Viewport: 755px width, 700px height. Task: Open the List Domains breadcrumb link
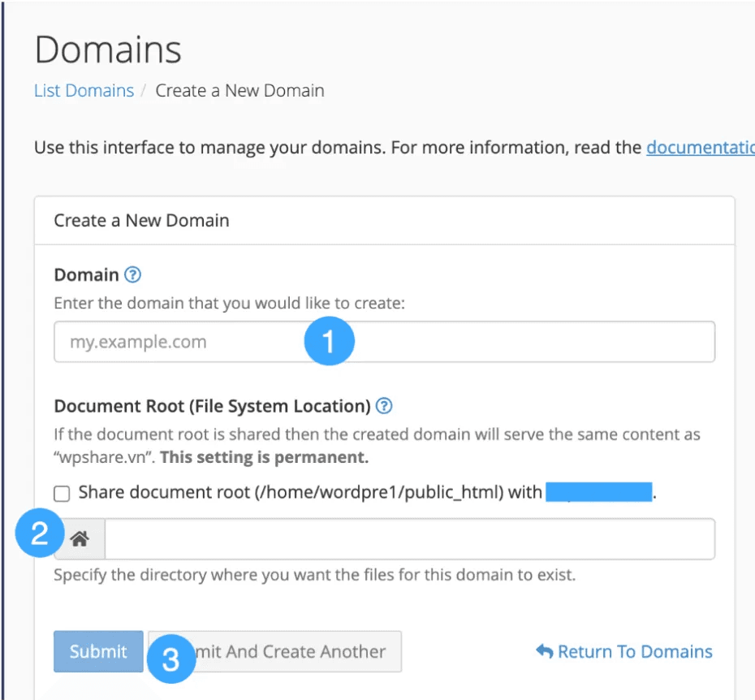84,90
